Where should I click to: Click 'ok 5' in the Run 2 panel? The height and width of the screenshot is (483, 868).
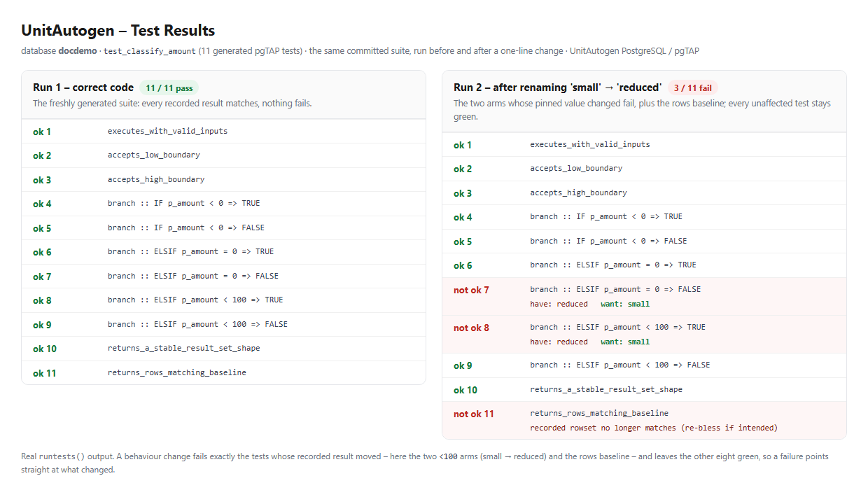(463, 241)
